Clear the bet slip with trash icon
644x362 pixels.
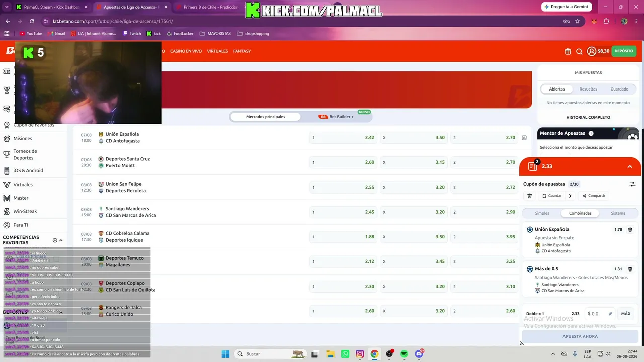529,196
